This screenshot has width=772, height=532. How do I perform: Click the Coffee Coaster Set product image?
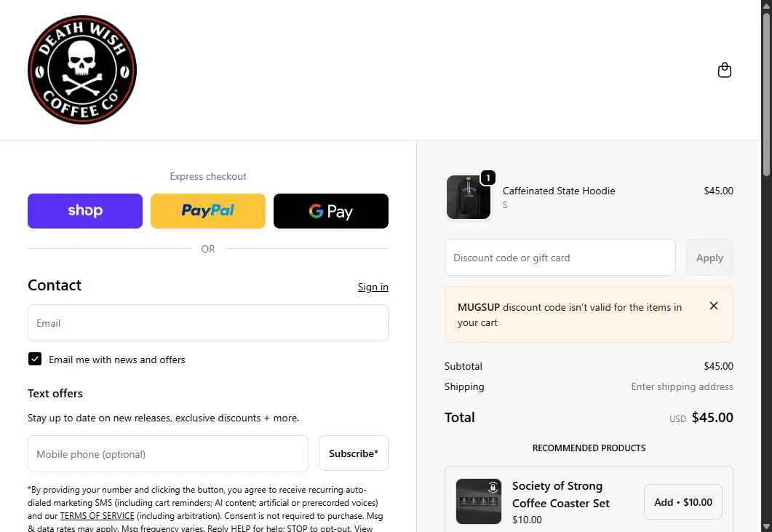[x=479, y=501]
